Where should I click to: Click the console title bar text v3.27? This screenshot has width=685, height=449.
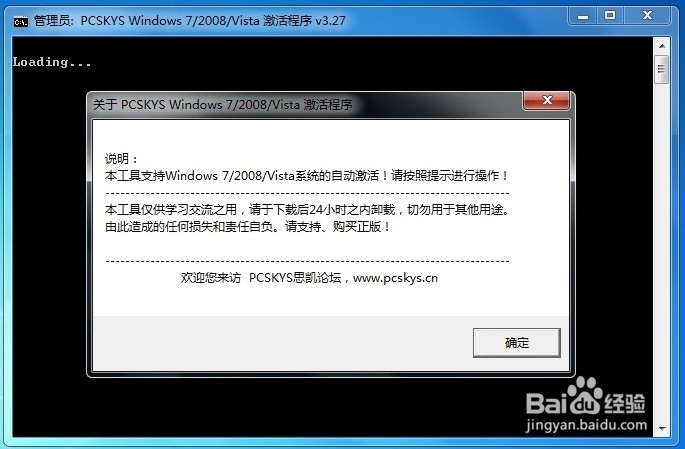[330, 21]
